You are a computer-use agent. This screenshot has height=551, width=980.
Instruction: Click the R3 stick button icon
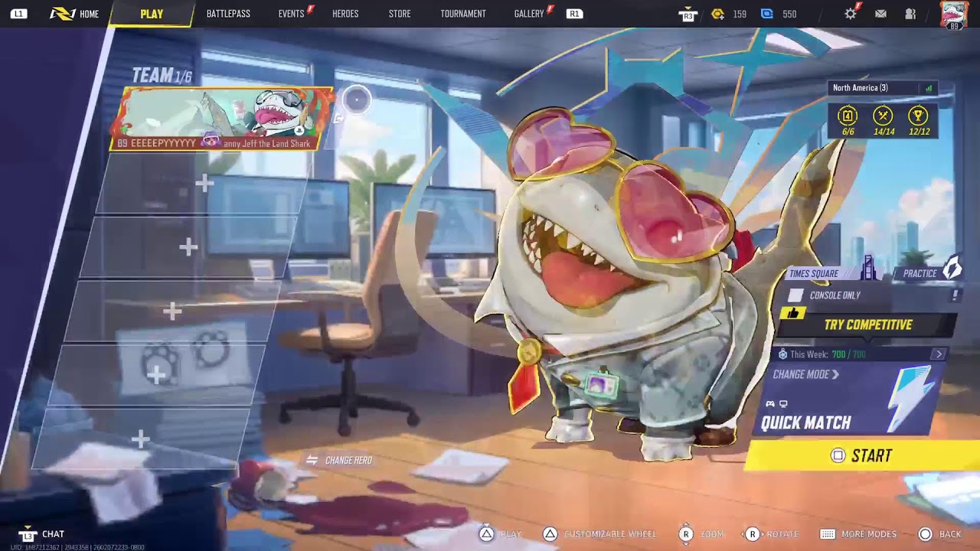pos(688,15)
